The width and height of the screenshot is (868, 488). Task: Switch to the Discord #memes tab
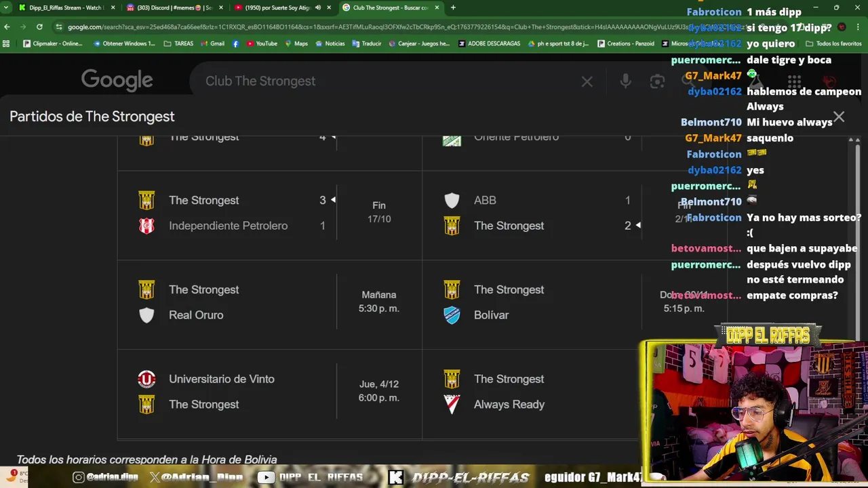point(174,7)
